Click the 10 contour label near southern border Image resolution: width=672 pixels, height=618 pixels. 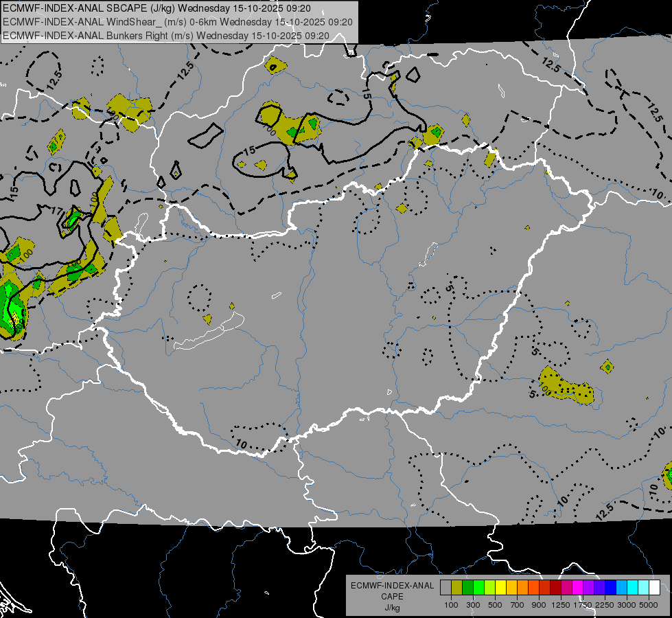click(x=242, y=445)
